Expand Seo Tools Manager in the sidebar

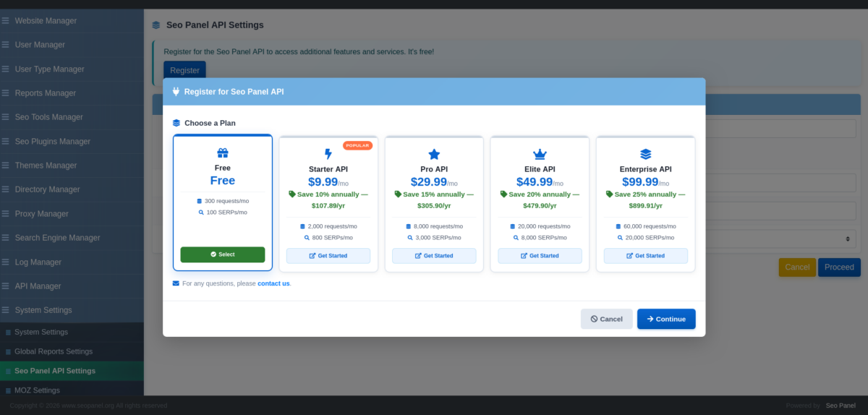[72, 117]
